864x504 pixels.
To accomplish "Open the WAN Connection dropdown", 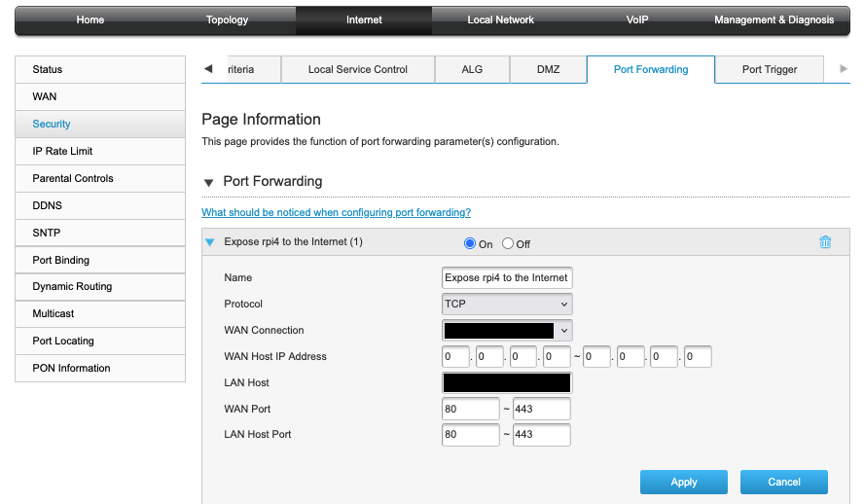I will click(x=507, y=331).
